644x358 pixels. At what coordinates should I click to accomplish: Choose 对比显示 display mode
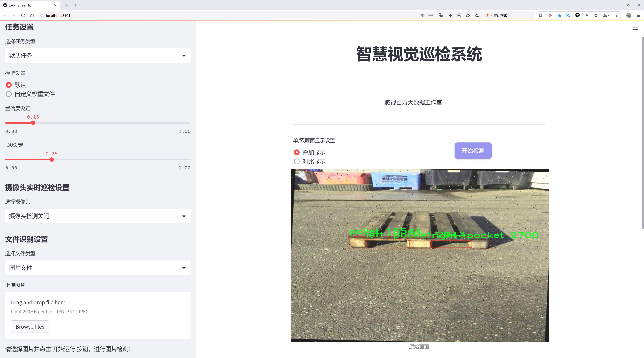[x=297, y=161]
